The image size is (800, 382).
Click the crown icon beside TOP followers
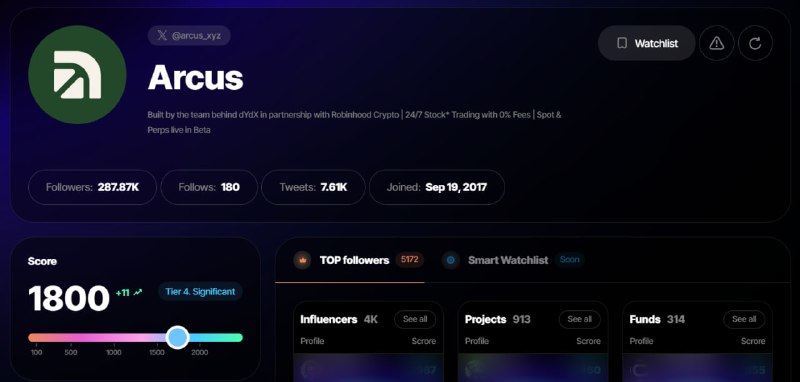click(302, 260)
